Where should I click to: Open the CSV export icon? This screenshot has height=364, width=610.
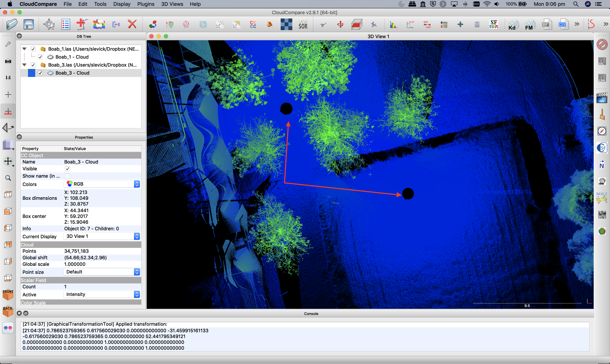563,24
